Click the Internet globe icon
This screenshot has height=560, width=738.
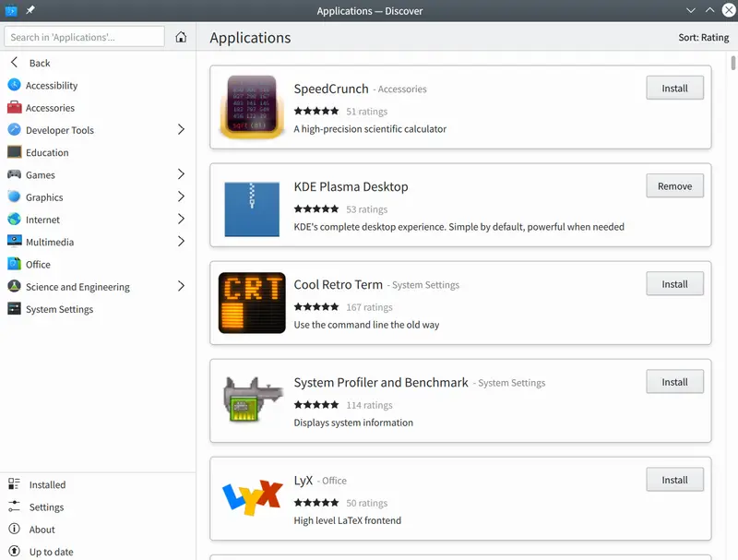click(x=14, y=219)
